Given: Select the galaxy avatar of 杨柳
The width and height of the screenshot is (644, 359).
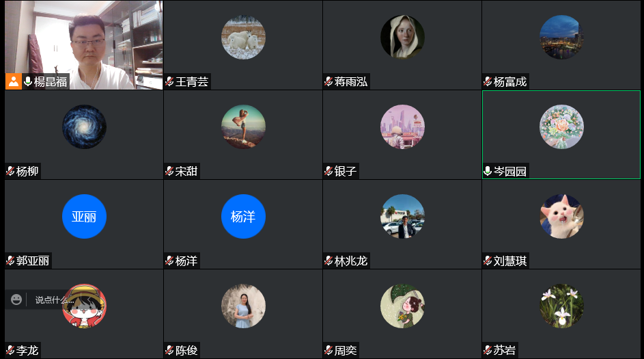Looking at the screenshot, I should (84, 127).
